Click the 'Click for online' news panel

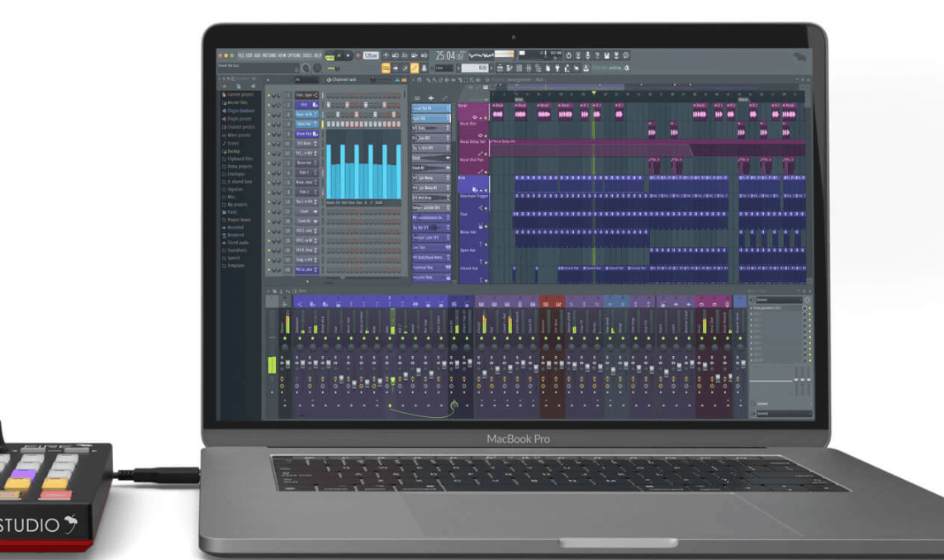pos(611,68)
